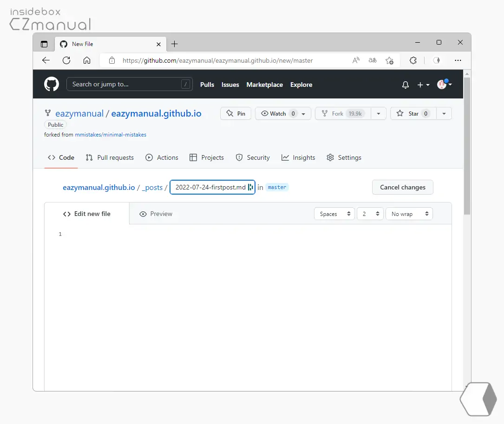Switch to the Code tab
Image resolution: width=504 pixels, height=424 pixels.
[x=61, y=157]
